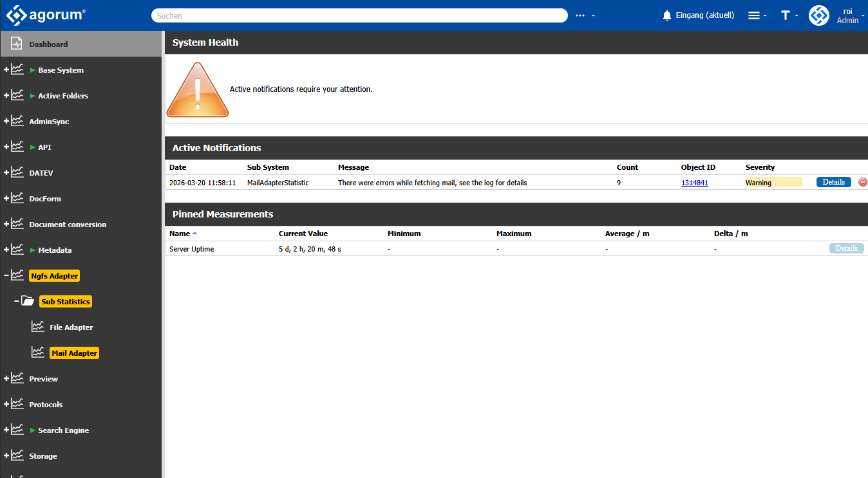Open the Protocols tree item
This screenshot has height=478, width=868.
point(46,405)
